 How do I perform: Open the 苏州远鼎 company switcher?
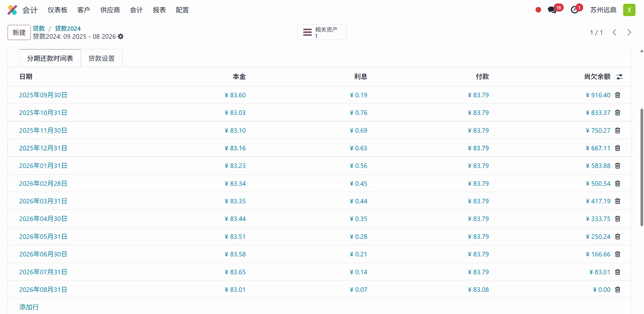pos(603,10)
